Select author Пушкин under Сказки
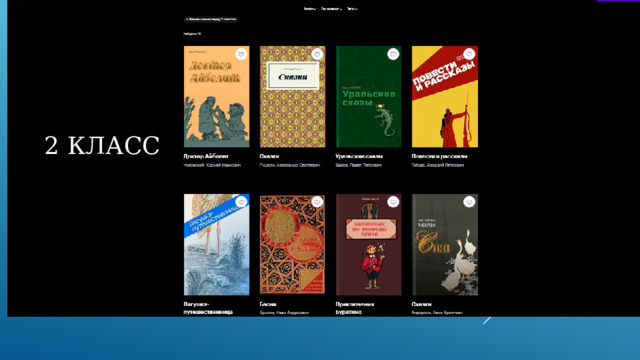The image size is (640, 360). tap(290, 165)
